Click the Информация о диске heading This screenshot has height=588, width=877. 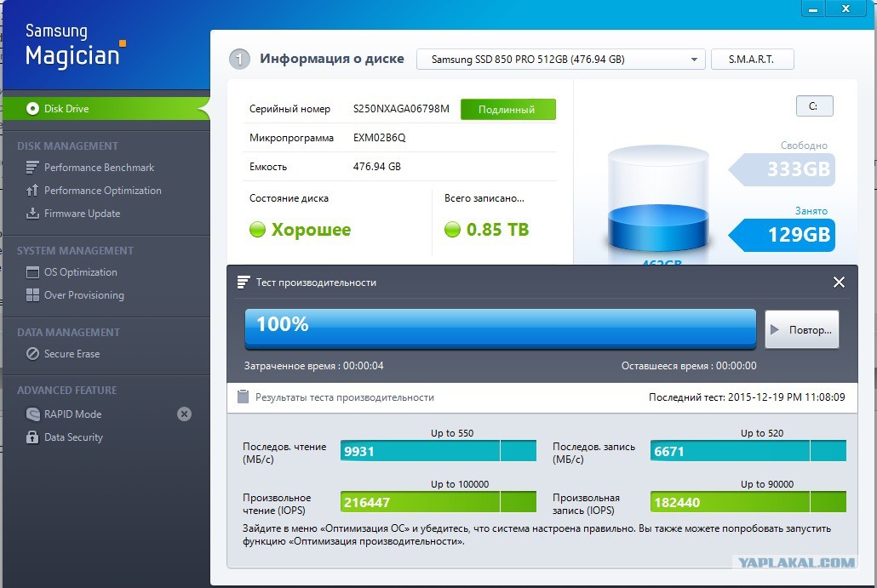(x=332, y=59)
